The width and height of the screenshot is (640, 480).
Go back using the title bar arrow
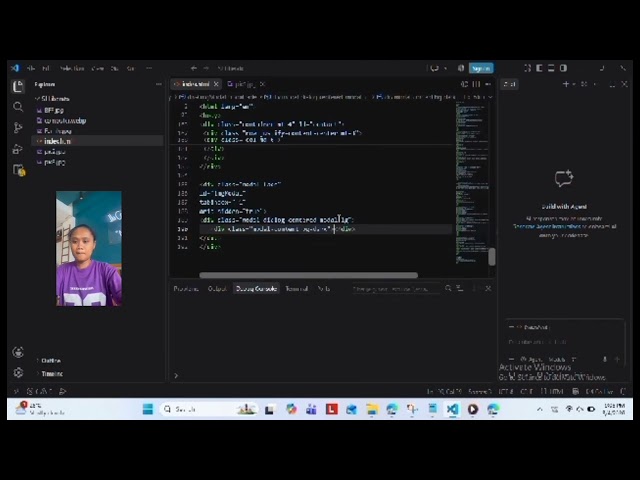tap(193, 68)
